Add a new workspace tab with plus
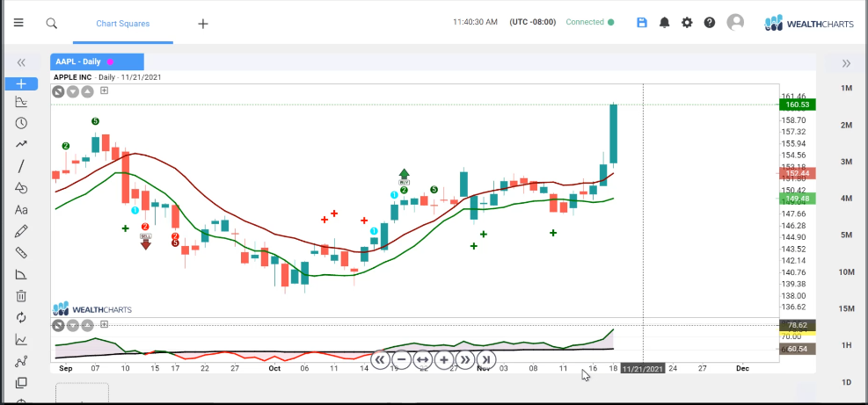 (x=203, y=23)
